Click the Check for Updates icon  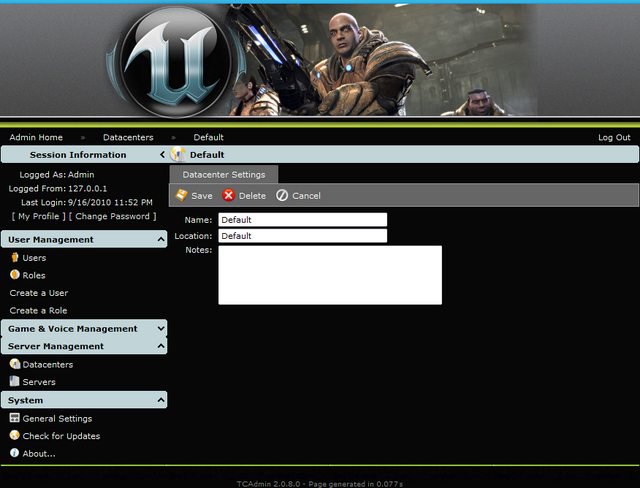click(15, 436)
